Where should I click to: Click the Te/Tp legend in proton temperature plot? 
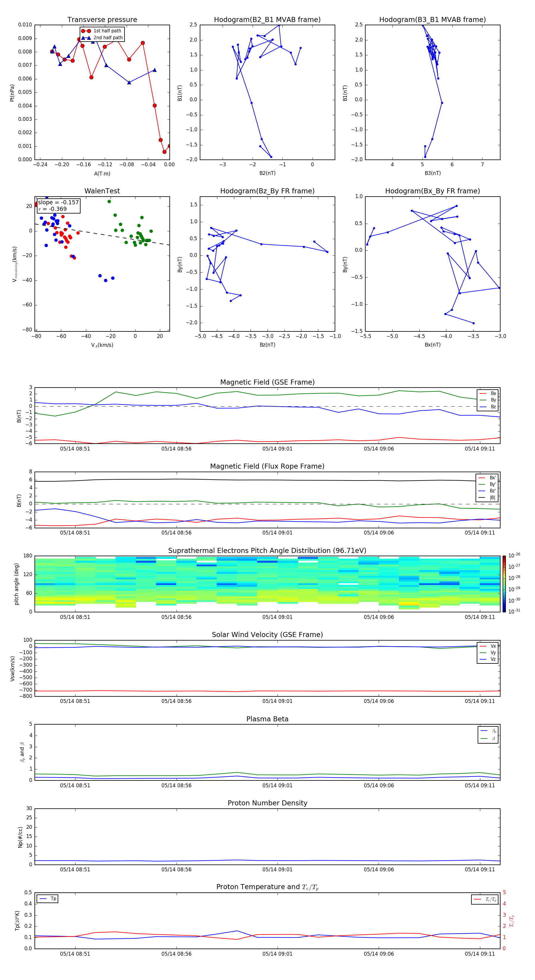coord(485,899)
